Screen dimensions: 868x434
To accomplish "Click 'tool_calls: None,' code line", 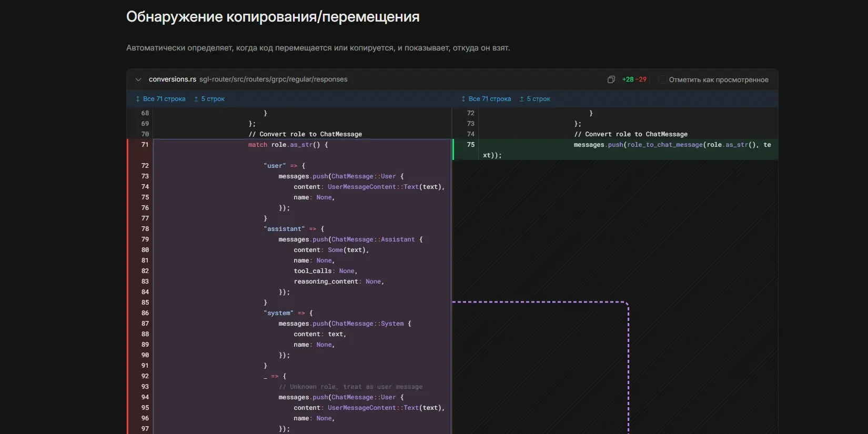I will click(x=326, y=271).
